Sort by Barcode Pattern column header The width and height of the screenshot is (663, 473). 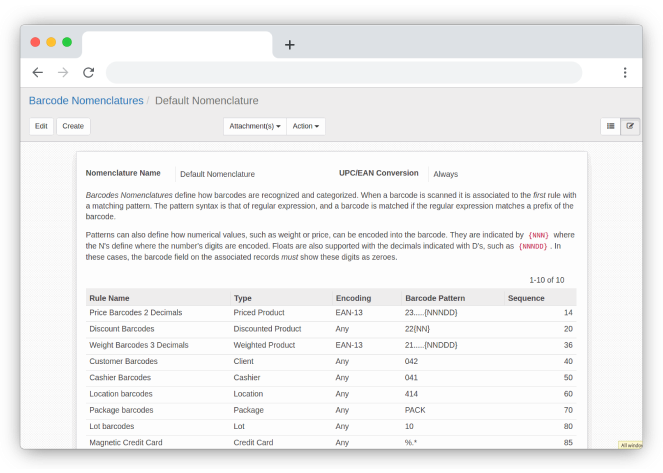(x=435, y=298)
